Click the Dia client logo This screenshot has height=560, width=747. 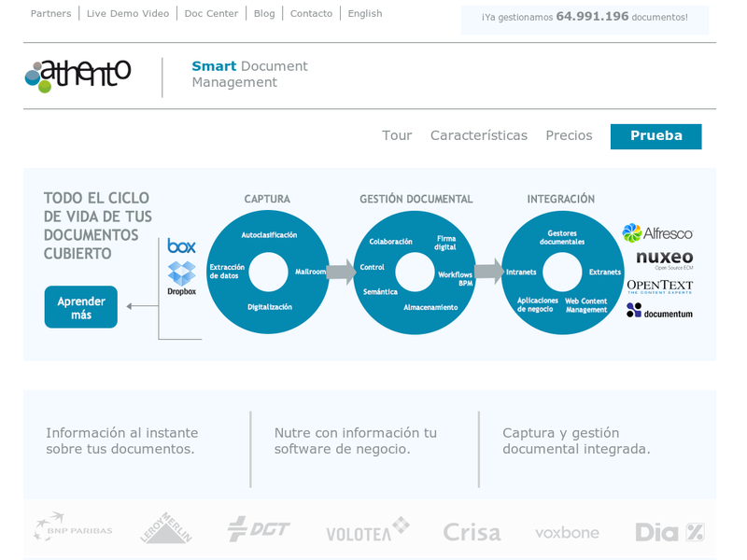[669, 531]
